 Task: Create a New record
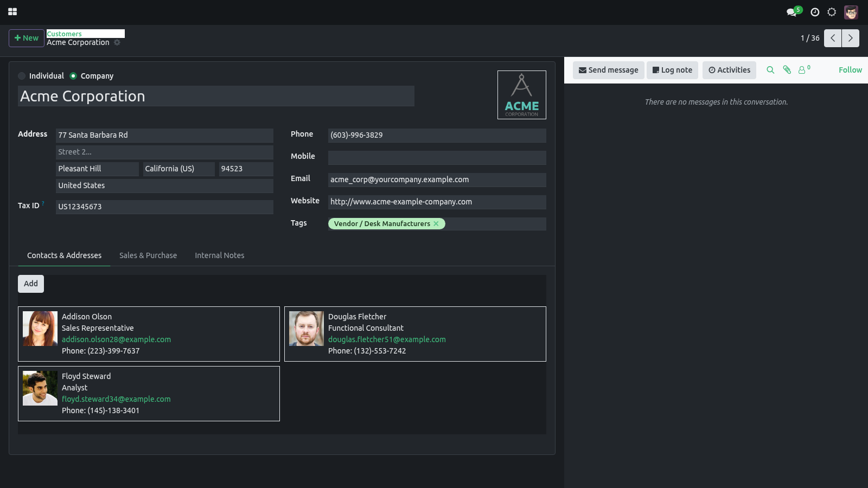point(27,38)
